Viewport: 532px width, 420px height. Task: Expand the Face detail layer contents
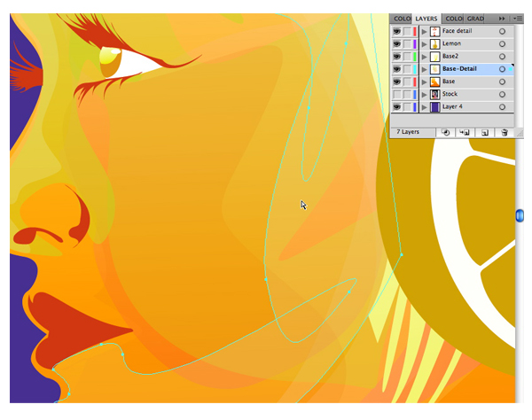pyautogui.click(x=424, y=32)
